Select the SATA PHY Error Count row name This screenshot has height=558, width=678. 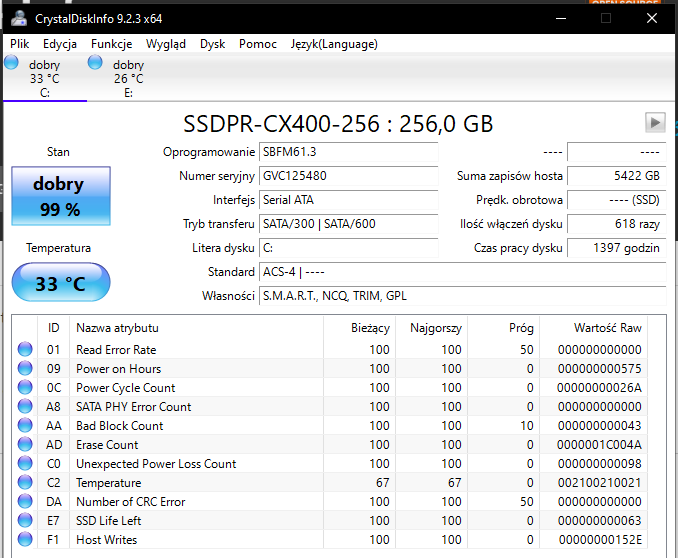[x=134, y=407]
